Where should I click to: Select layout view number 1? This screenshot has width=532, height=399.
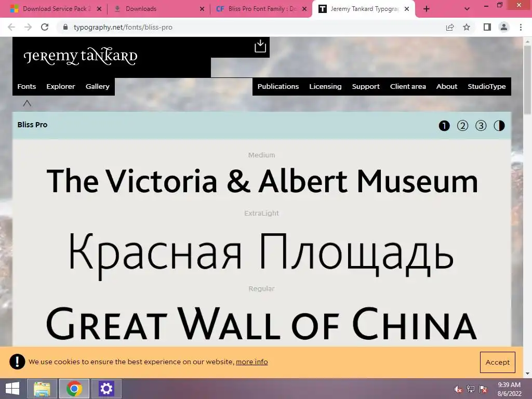(x=444, y=126)
